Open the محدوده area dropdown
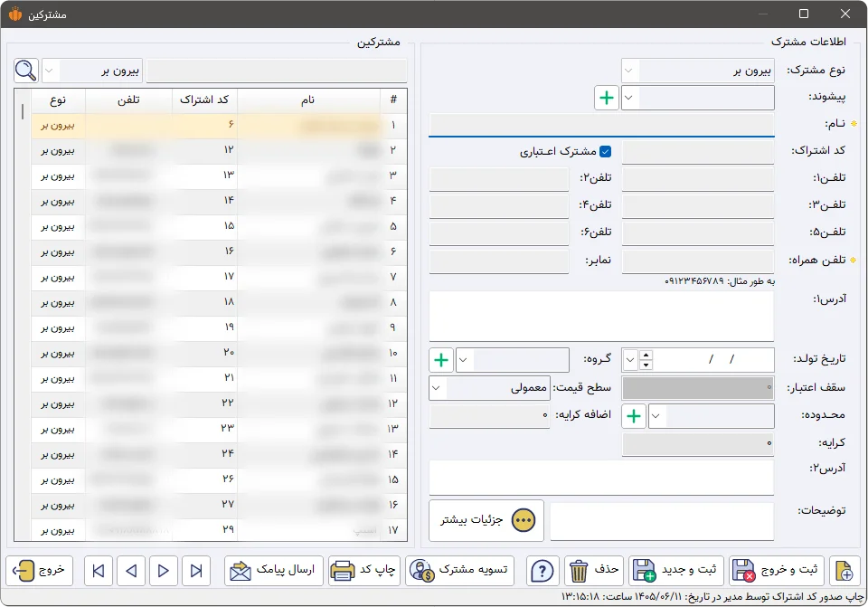The image size is (868, 607). 656,416
